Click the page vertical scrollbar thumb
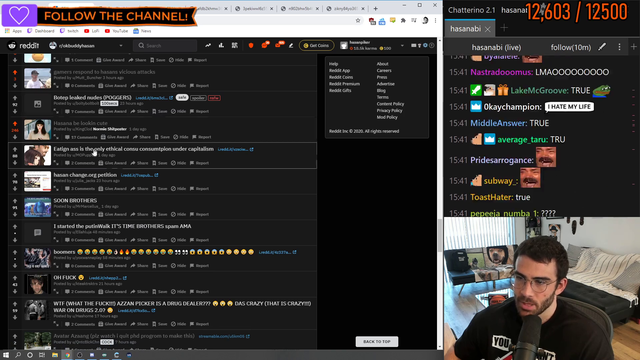Screen dimensions: 640x360 (x=440, y=235)
